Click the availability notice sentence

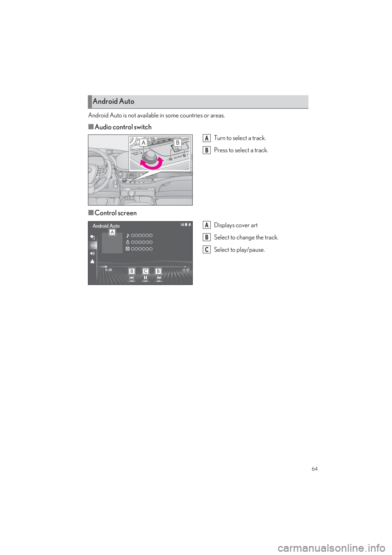(x=156, y=116)
